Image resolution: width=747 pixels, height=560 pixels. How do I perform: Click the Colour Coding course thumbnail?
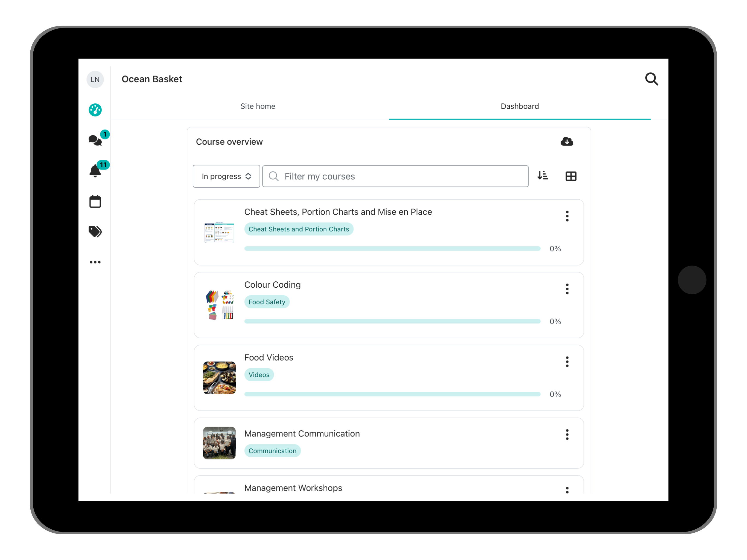pos(219,305)
